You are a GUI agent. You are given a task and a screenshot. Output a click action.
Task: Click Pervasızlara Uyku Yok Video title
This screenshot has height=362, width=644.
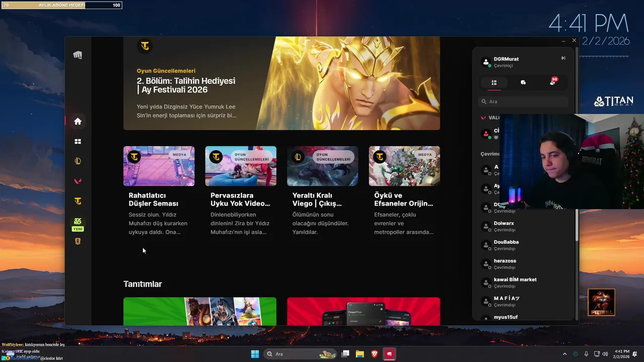pyautogui.click(x=240, y=200)
